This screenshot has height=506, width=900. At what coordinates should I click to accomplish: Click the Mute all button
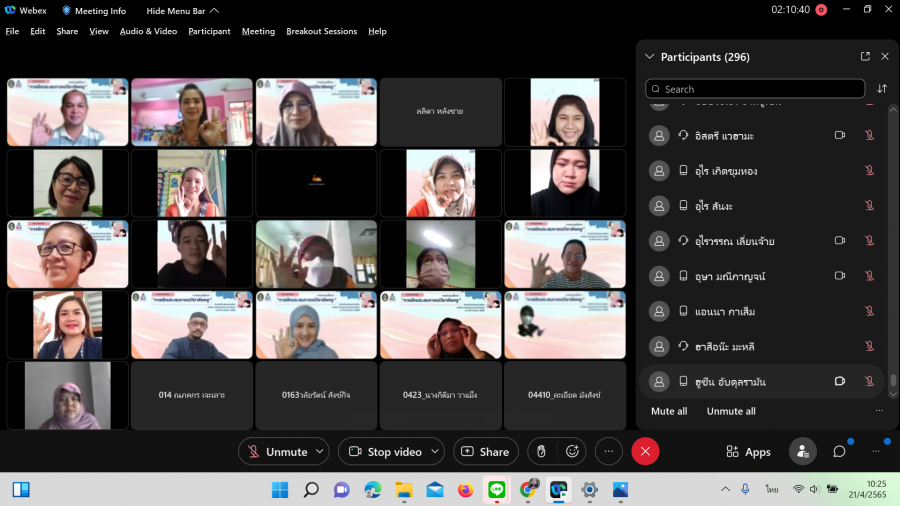point(669,411)
